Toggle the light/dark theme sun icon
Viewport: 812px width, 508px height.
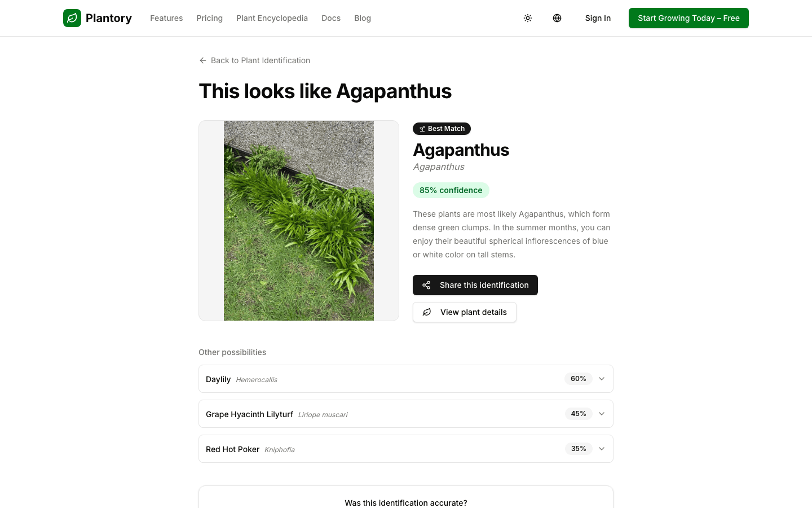[528, 18]
